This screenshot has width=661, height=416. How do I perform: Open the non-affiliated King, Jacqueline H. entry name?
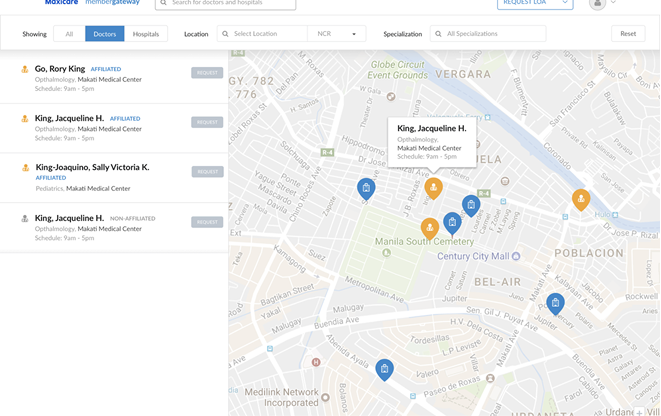[x=69, y=218]
